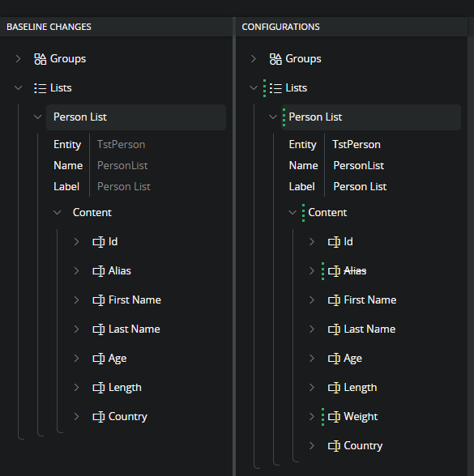
Task: Select Person List row in Baseline Changes
Action: 136,117
